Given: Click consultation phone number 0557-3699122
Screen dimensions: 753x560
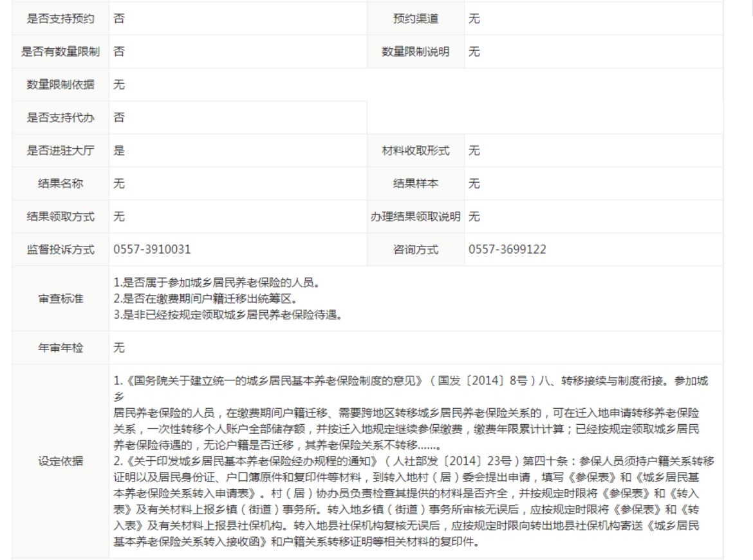Looking at the screenshot, I should [507, 249].
